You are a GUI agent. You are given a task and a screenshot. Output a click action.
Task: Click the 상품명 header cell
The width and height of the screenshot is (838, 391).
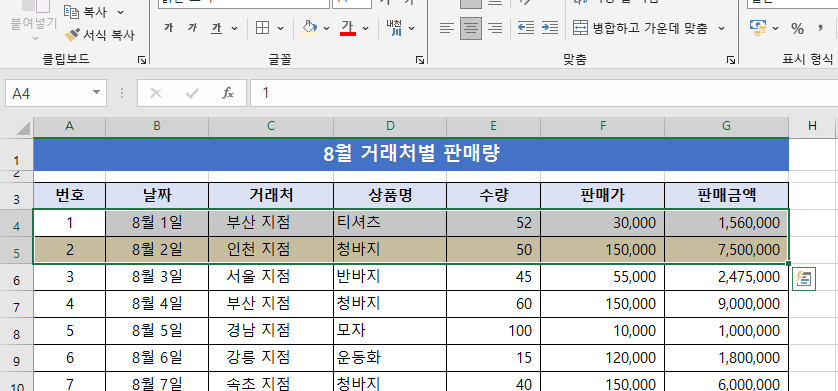pos(390,196)
